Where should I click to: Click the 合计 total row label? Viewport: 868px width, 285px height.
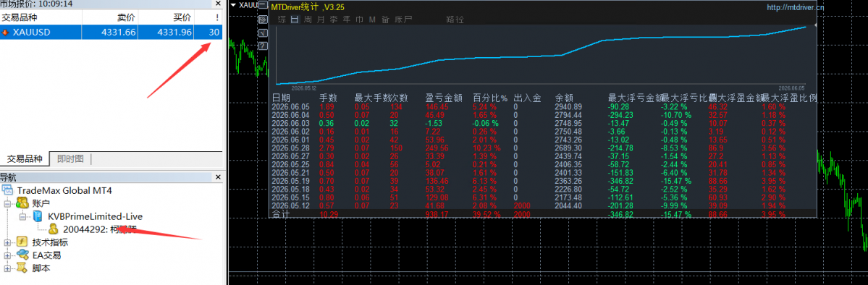(281, 213)
